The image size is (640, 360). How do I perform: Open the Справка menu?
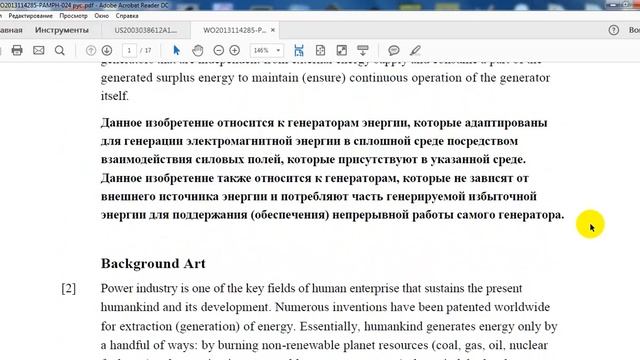point(127,16)
